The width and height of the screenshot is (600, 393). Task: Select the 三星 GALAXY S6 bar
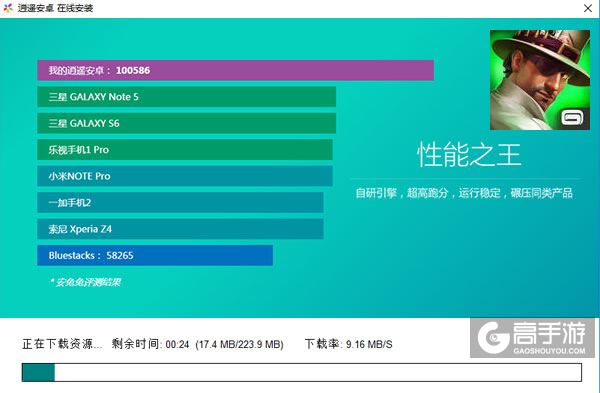click(186, 123)
